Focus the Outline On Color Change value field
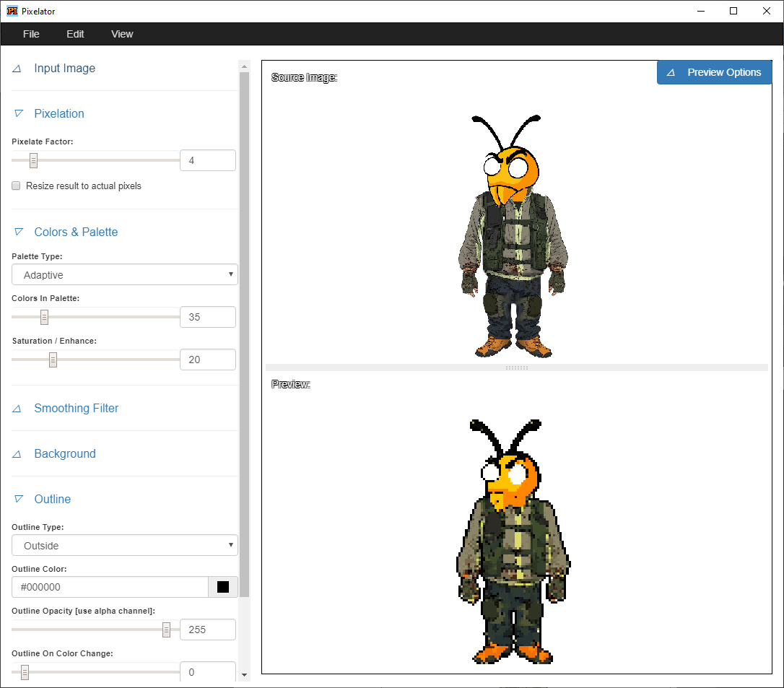Screen dimensions: 784x688 [x=207, y=672]
